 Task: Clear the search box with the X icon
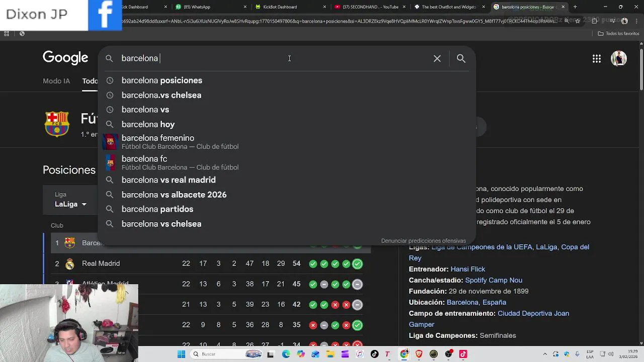(x=437, y=58)
